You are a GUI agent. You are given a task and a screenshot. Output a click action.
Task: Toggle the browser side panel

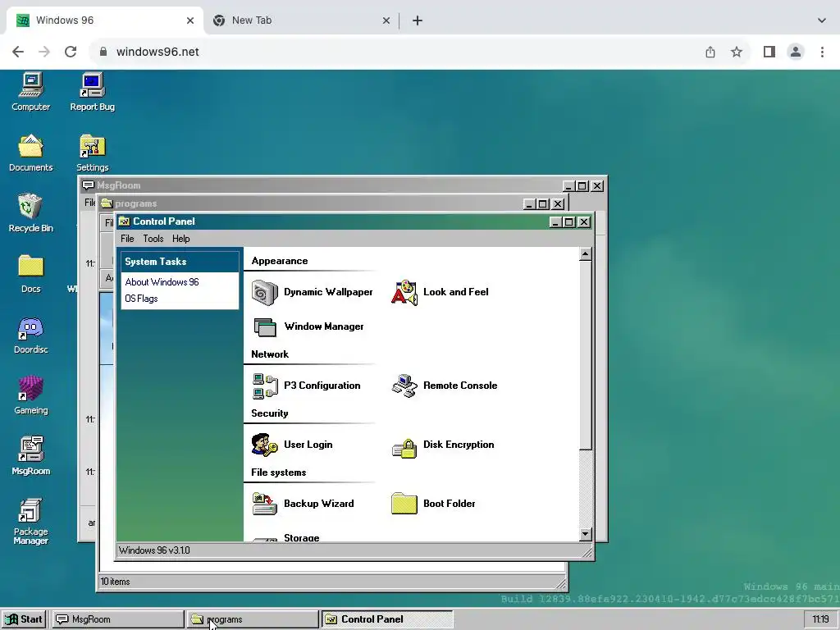click(x=769, y=52)
